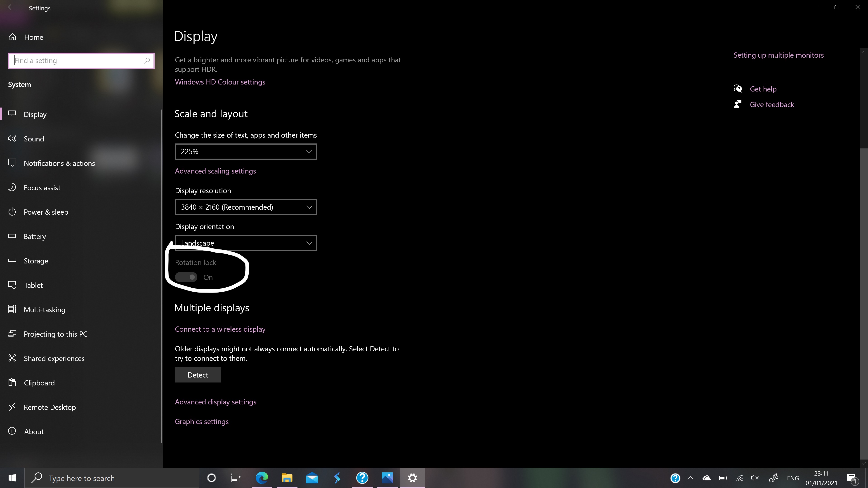The width and height of the screenshot is (868, 488).
Task: Click the down arrow of the page scrollbar
Action: [x=864, y=463]
